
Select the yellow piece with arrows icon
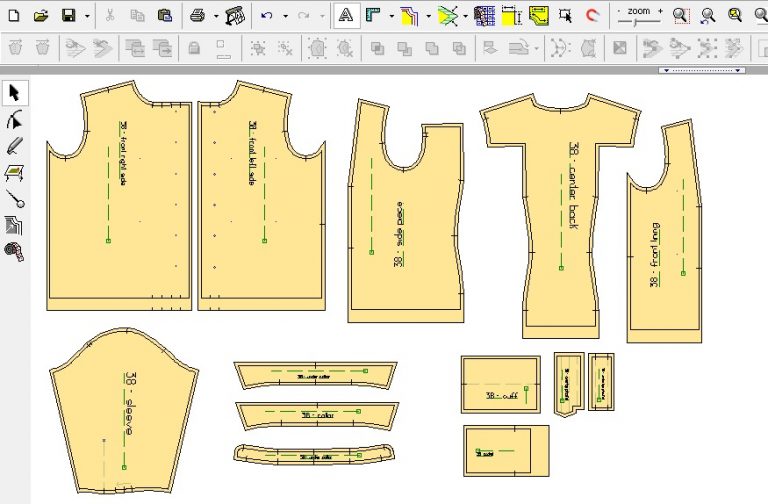click(x=539, y=16)
